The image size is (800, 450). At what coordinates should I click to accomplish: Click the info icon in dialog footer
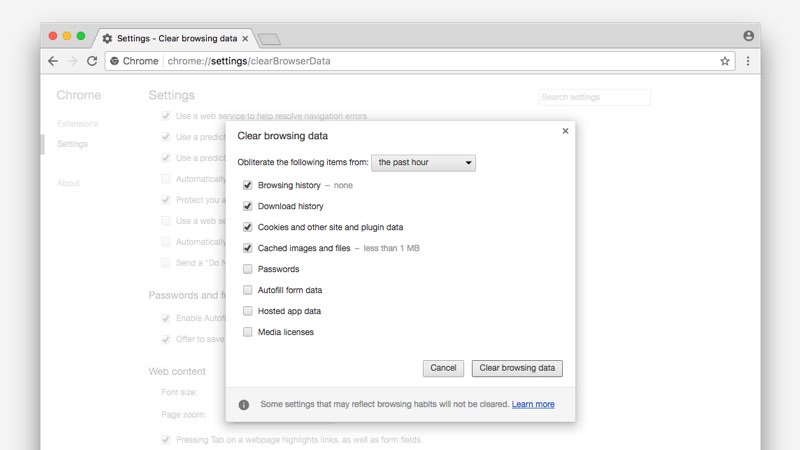(x=244, y=405)
